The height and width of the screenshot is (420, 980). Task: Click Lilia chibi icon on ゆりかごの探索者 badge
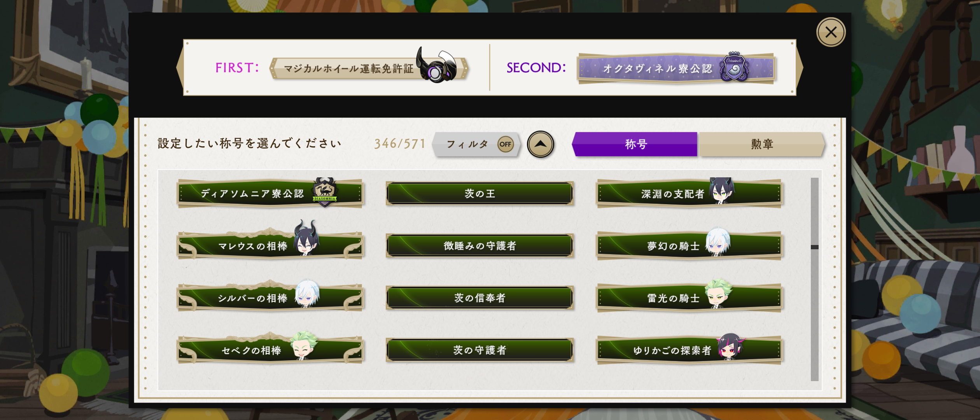(x=730, y=346)
